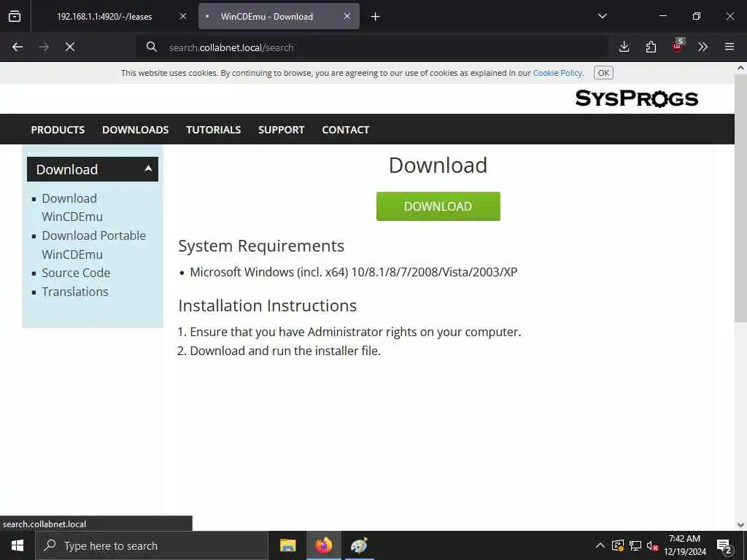Collapse the Download sidebar section

93,169
